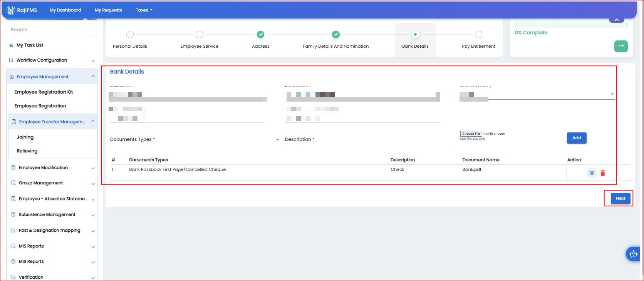This screenshot has width=644, height=281.
Task: Open My Requests in top menu
Action: coord(108,10)
